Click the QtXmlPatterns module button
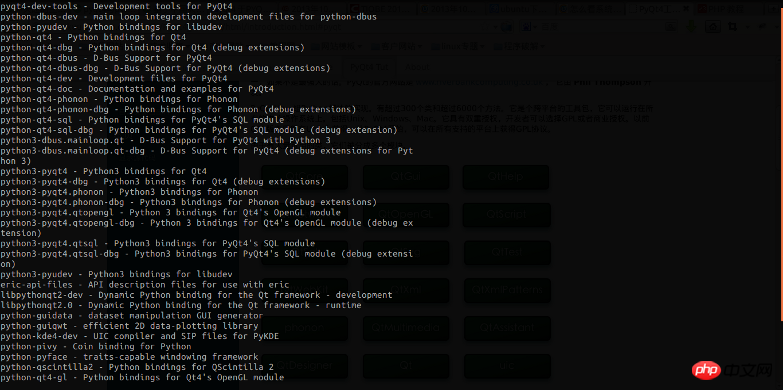Screen dimensions: 783x390 [x=507, y=290]
